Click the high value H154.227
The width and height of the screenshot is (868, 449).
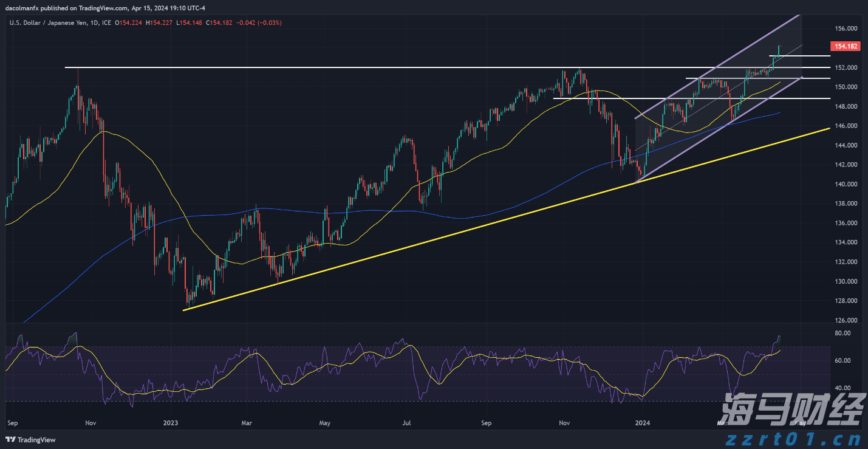pos(159,22)
